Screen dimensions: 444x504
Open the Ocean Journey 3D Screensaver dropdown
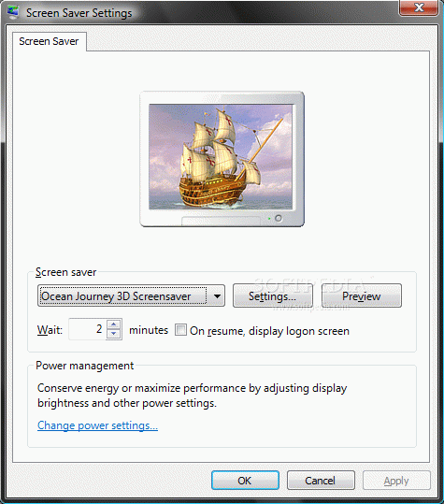(x=131, y=295)
